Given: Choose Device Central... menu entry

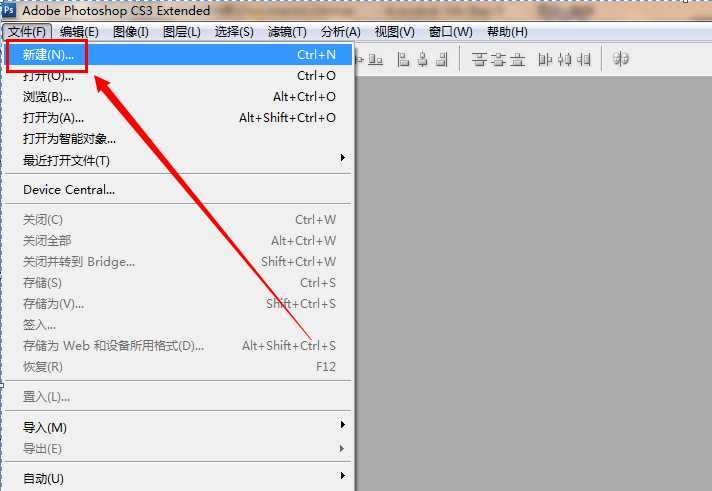Looking at the screenshot, I should [x=179, y=189].
